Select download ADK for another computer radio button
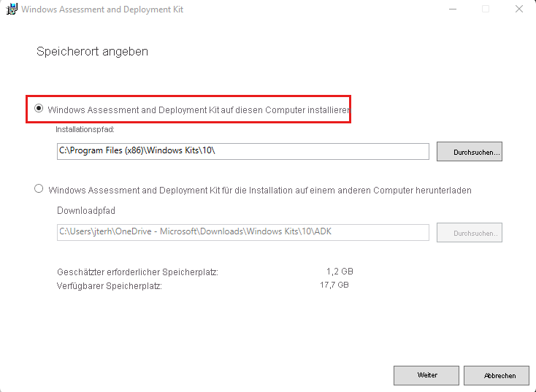The width and height of the screenshot is (536, 392). [x=39, y=188]
